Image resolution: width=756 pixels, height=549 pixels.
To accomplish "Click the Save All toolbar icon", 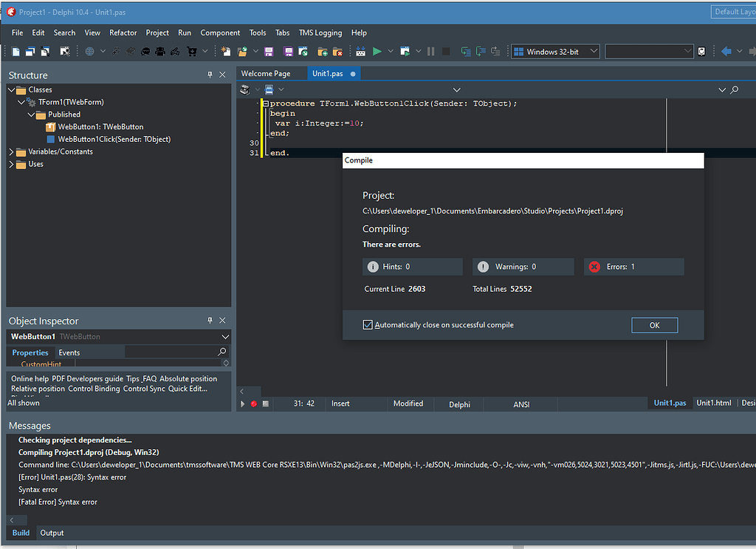I will click(288, 51).
